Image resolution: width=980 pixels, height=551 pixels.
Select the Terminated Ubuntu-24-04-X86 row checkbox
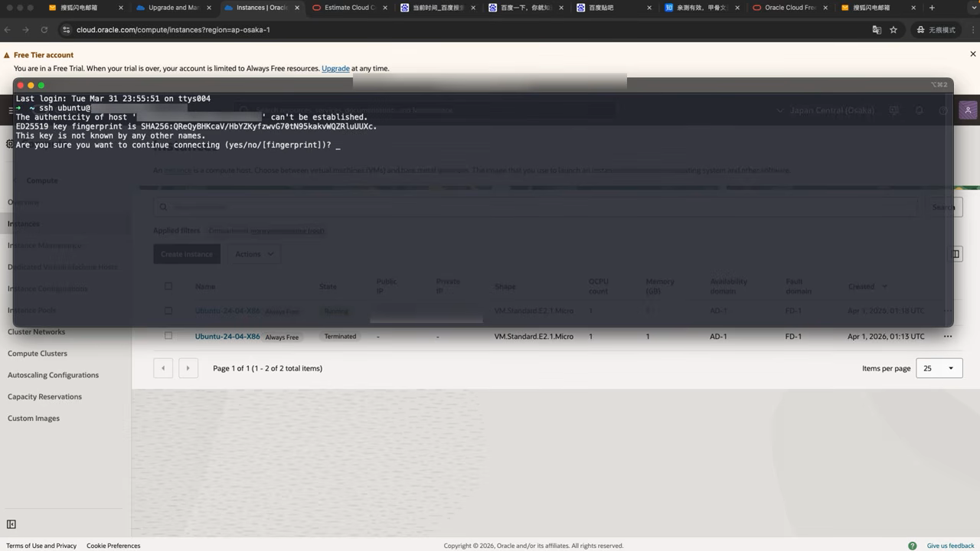tap(168, 336)
